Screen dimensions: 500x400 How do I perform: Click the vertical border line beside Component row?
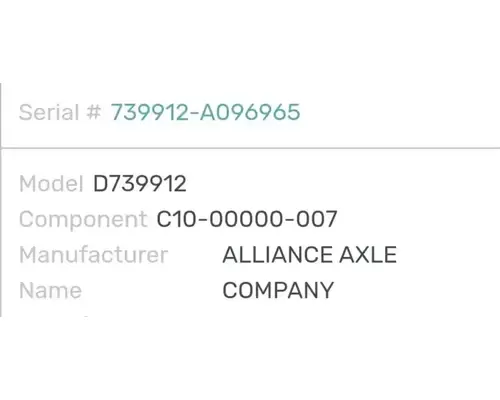pos(1,219)
